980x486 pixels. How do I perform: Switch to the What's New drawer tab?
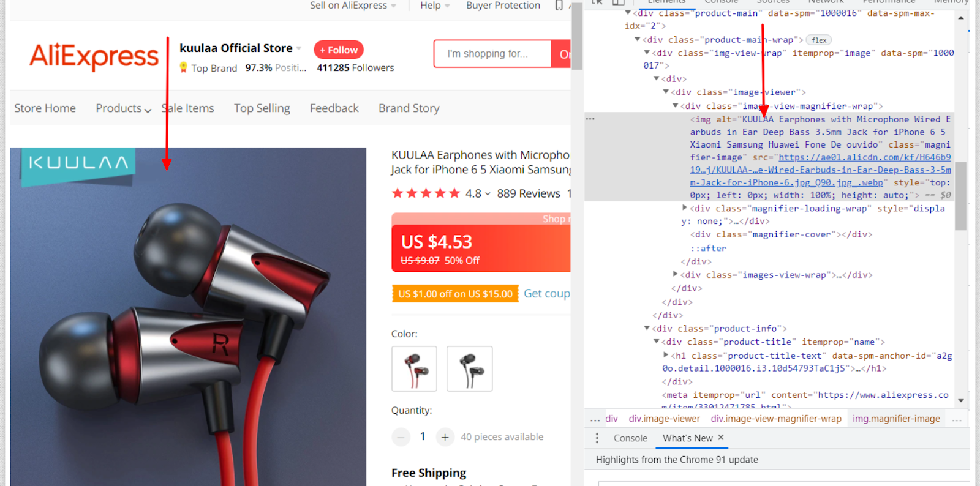click(x=687, y=438)
